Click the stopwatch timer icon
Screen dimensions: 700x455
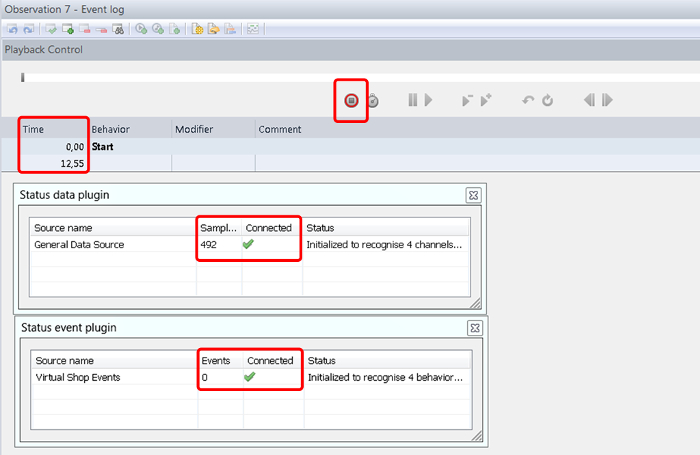tap(373, 100)
